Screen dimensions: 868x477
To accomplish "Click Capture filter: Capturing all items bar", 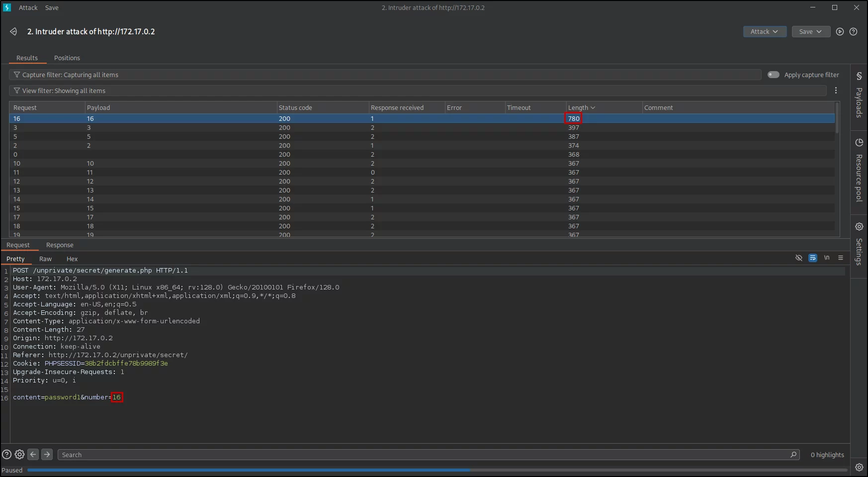I will coord(385,75).
